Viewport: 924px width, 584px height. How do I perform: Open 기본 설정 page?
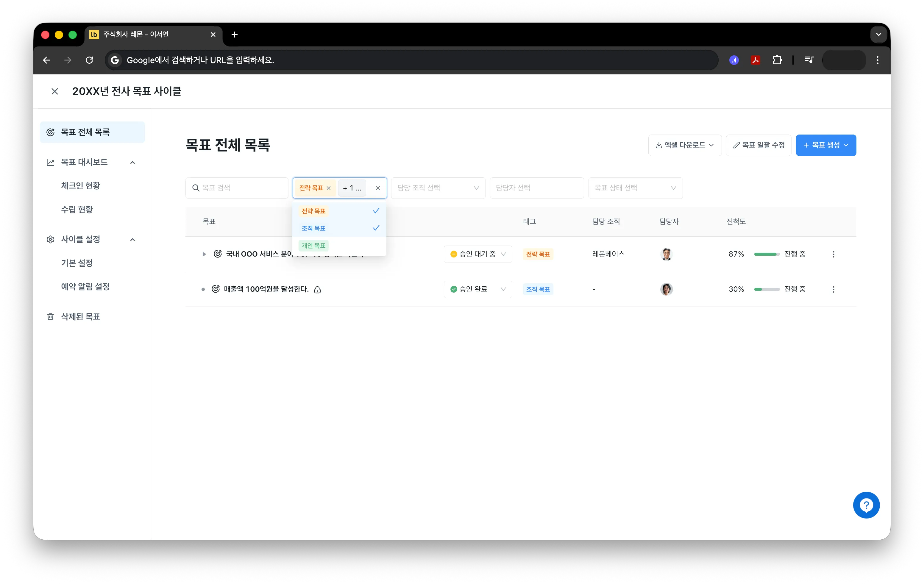77,263
